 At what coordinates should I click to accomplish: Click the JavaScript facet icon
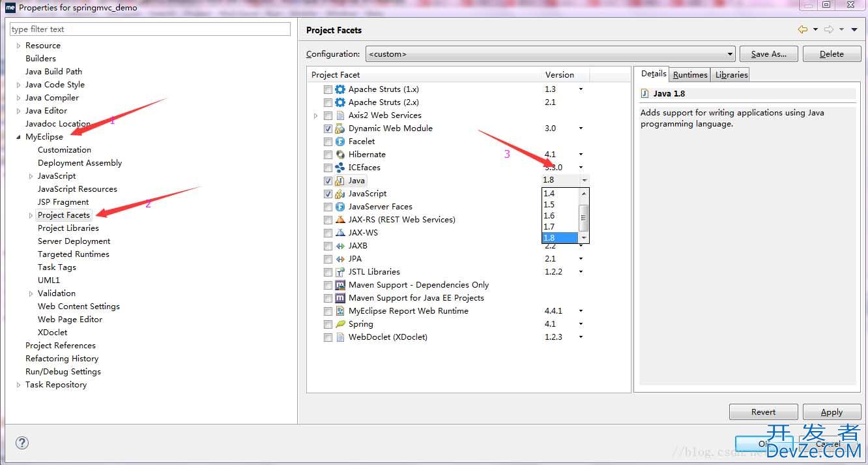tap(340, 194)
